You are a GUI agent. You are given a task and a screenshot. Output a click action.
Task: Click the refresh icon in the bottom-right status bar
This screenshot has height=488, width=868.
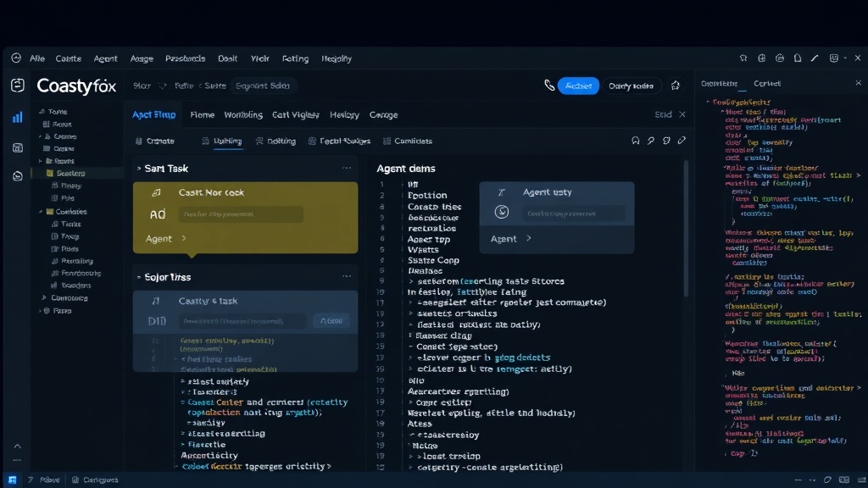pos(827,480)
